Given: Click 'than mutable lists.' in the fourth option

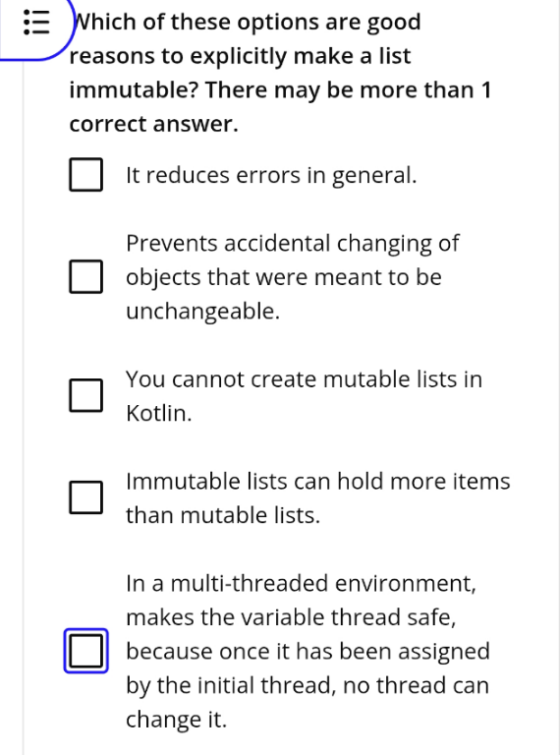Looking at the screenshot, I should pos(223,516).
